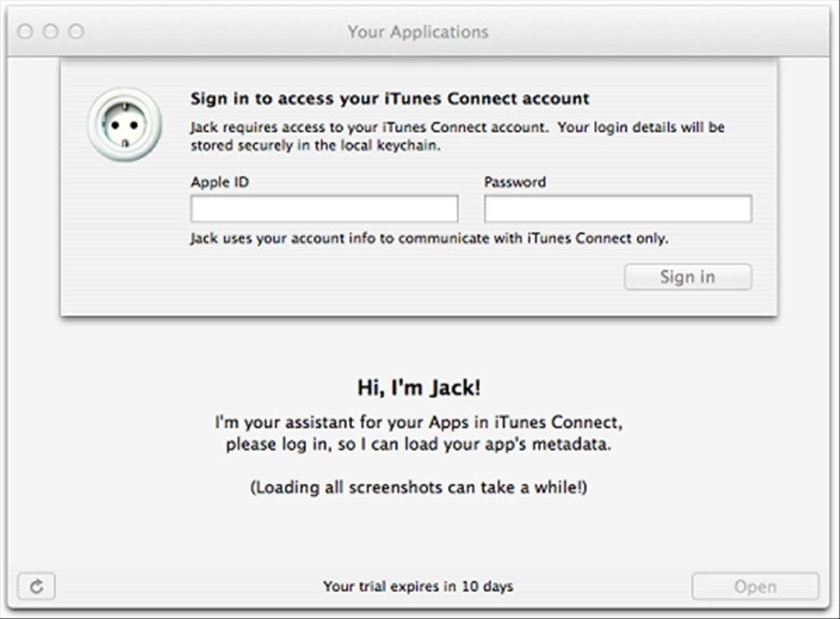This screenshot has height=619, width=840.
Task: Click the Sign in button
Action: click(688, 277)
